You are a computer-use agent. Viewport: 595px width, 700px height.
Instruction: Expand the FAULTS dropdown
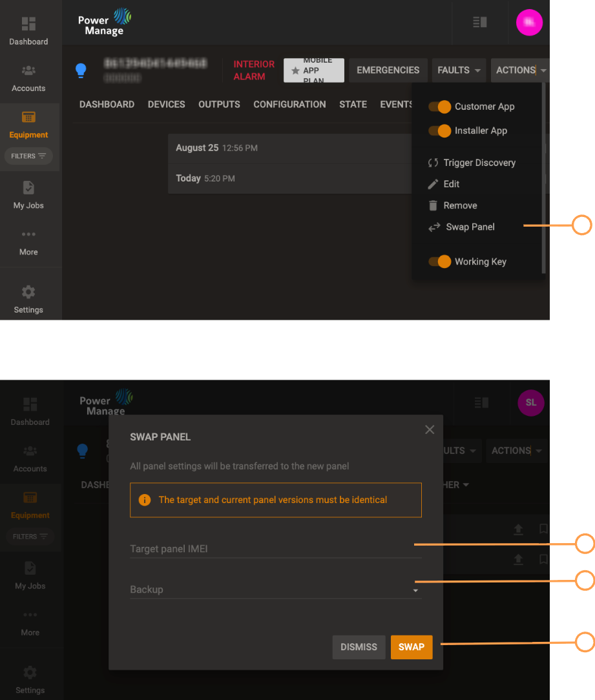tap(459, 70)
